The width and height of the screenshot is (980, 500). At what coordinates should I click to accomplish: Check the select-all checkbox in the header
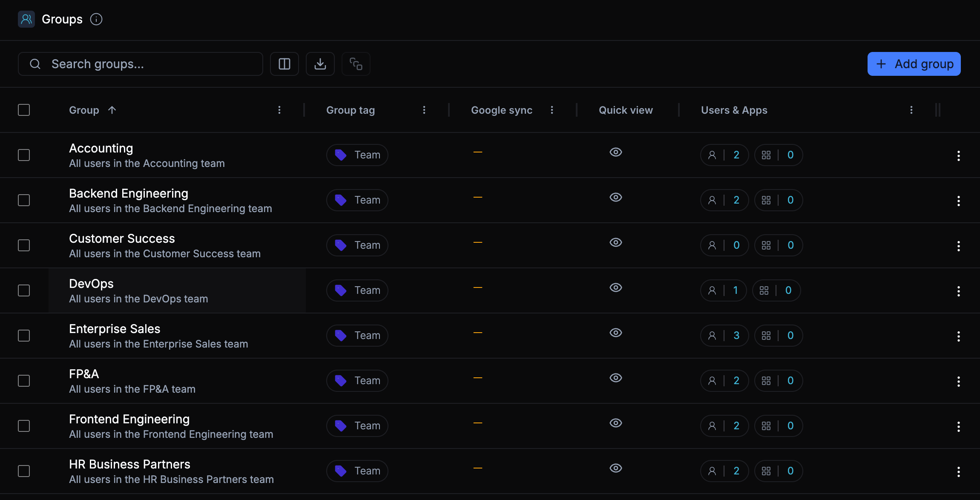coord(24,110)
